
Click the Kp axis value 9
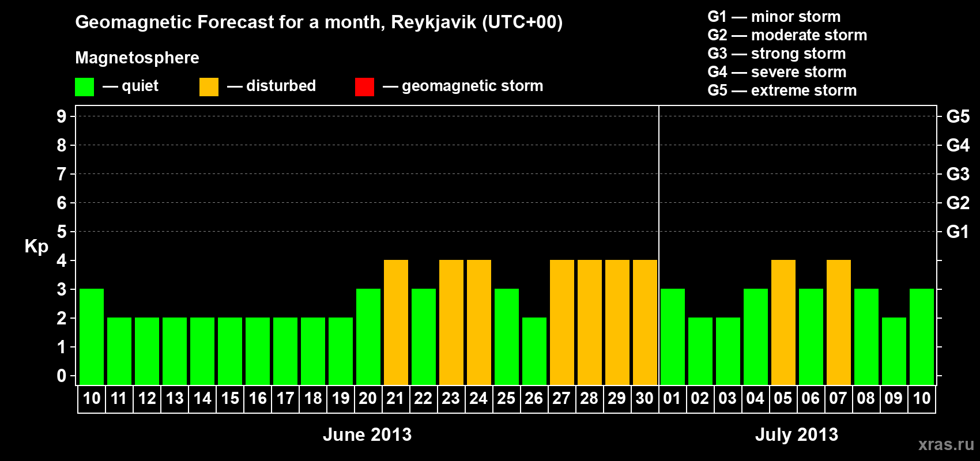tap(62, 116)
